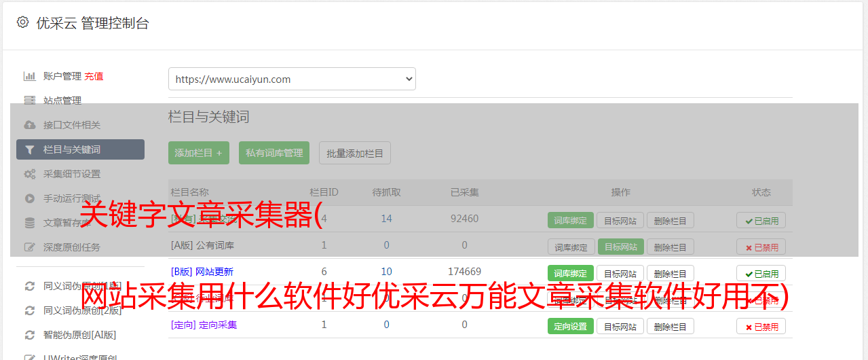Image resolution: width=868 pixels, height=360 pixels.
Task: Click the 操作 column header
Action: click(621, 192)
